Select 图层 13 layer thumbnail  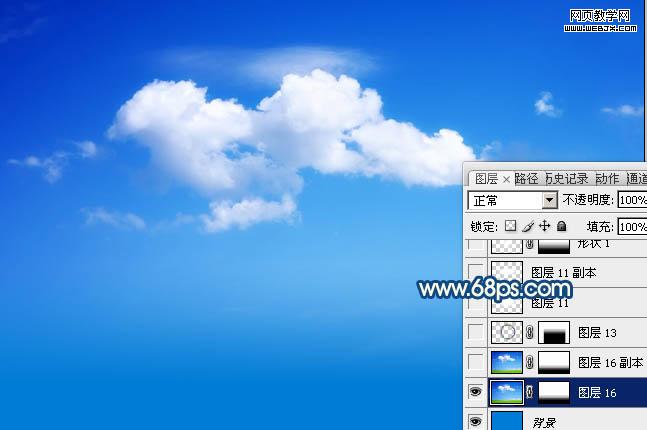tap(507, 332)
